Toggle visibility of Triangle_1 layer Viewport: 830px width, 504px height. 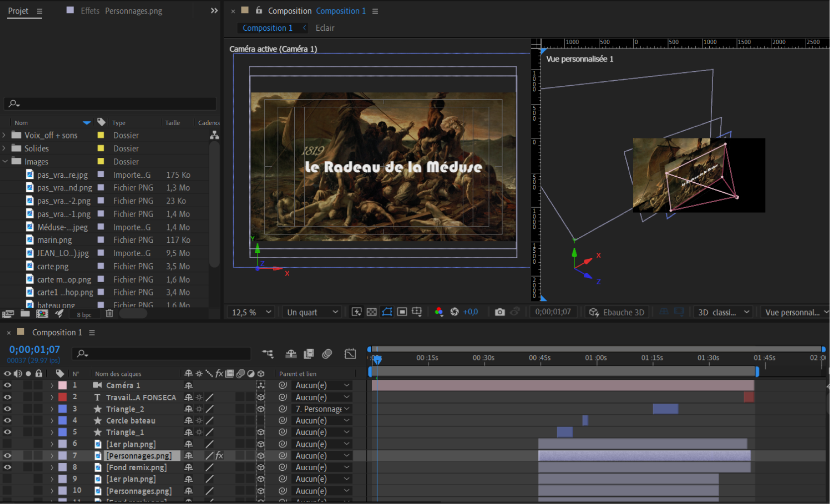(7, 432)
